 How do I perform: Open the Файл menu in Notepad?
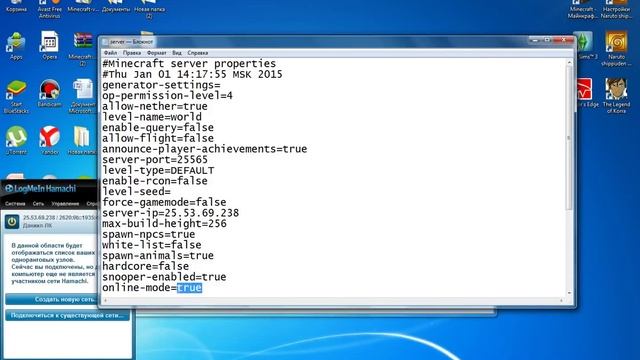[x=110, y=53]
